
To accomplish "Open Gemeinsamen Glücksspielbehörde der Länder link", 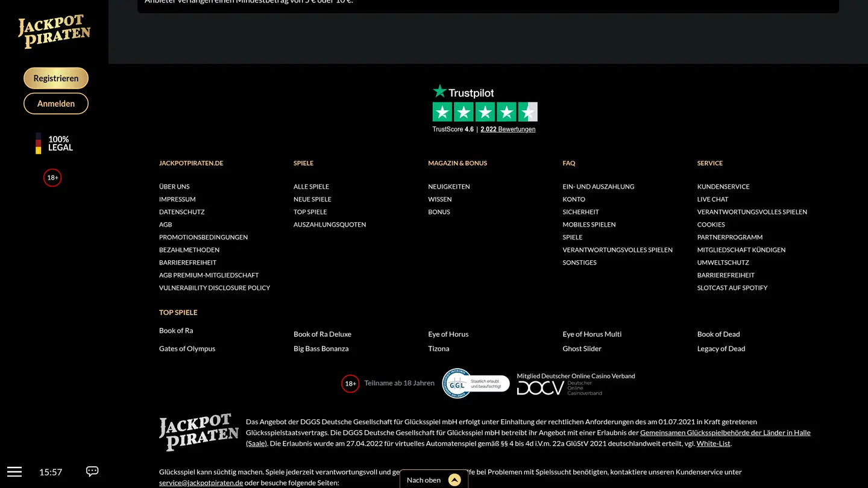I will pyautogui.click(x=725, y=433).
